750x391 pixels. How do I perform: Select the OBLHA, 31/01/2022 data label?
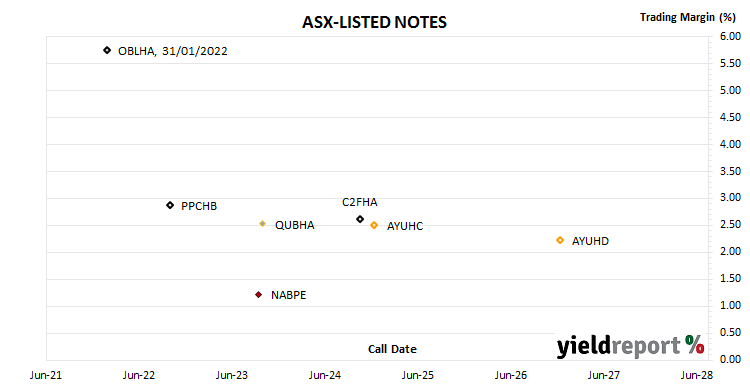click(x=173, y=51)
